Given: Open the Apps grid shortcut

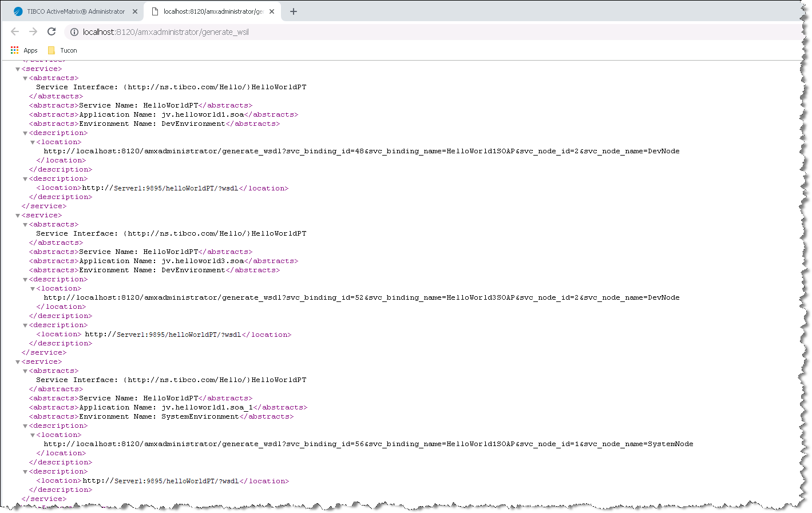Looking at the screenshot, I should pyautogui.click(x=14, y=50).
